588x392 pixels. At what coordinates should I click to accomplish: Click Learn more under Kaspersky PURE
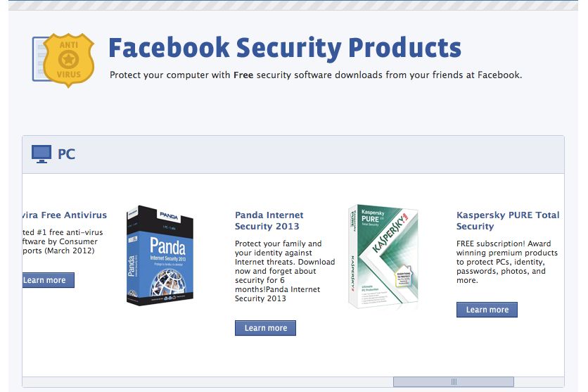click(x=487, y=310)
